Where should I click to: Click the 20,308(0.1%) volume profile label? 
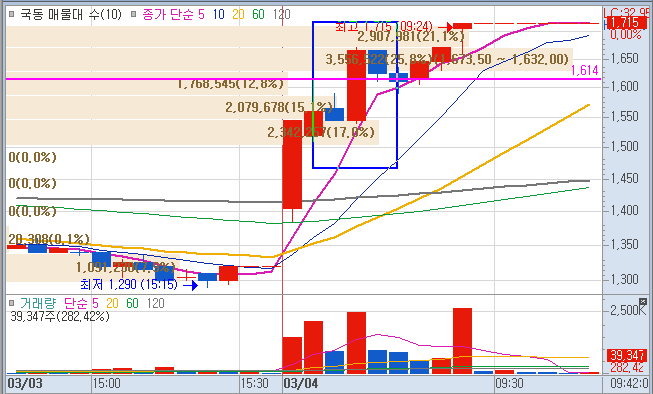(49, 239)
